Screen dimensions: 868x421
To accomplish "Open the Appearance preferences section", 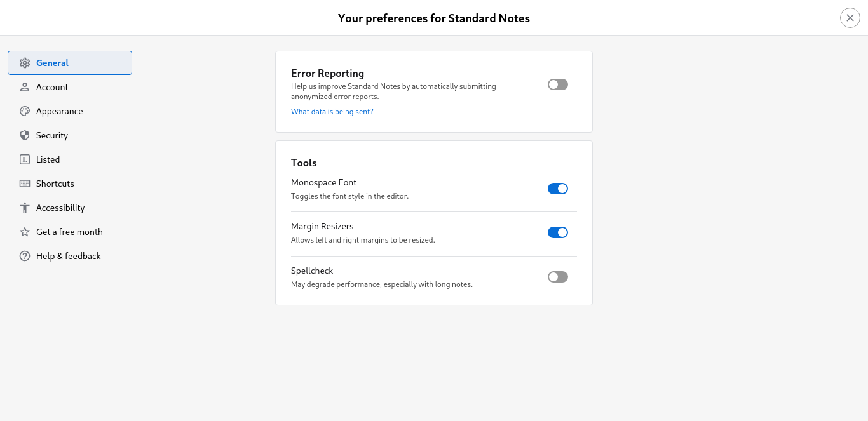I will [60, 111].
